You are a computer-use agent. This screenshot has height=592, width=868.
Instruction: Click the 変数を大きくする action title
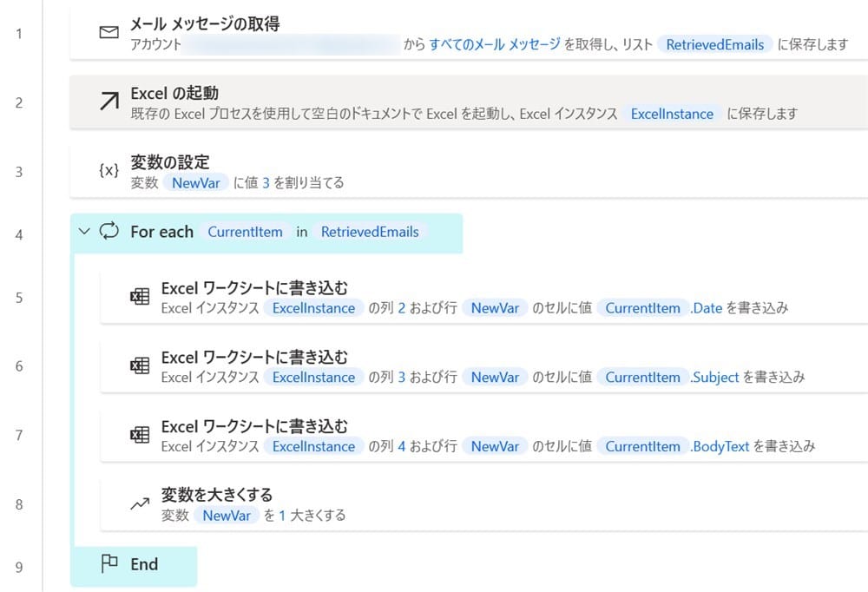217,495
